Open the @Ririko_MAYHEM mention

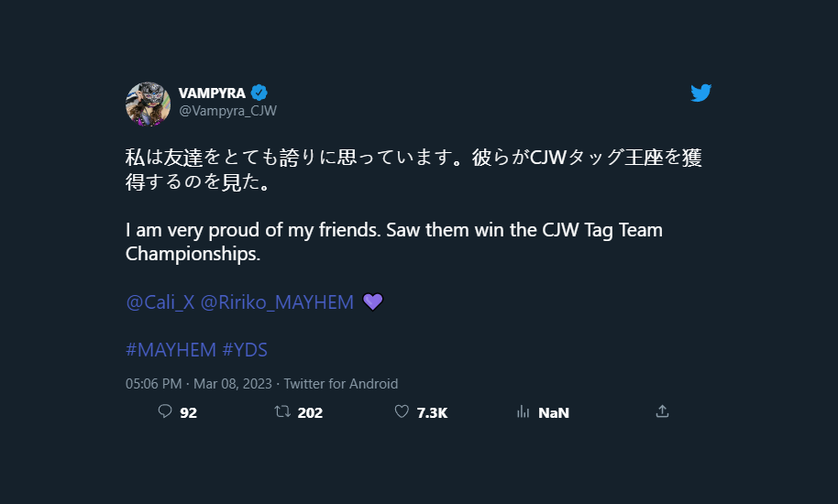click(277, 302)
